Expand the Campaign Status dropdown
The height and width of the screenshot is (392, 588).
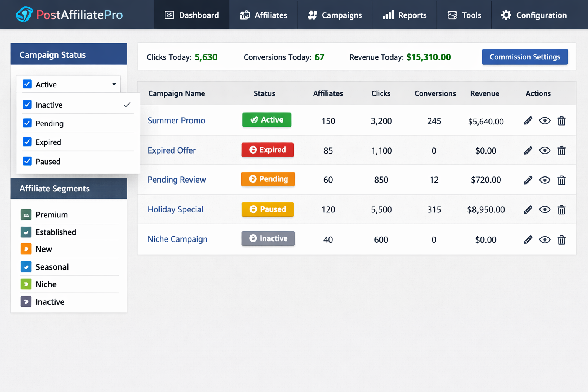(x=114, y=84)
